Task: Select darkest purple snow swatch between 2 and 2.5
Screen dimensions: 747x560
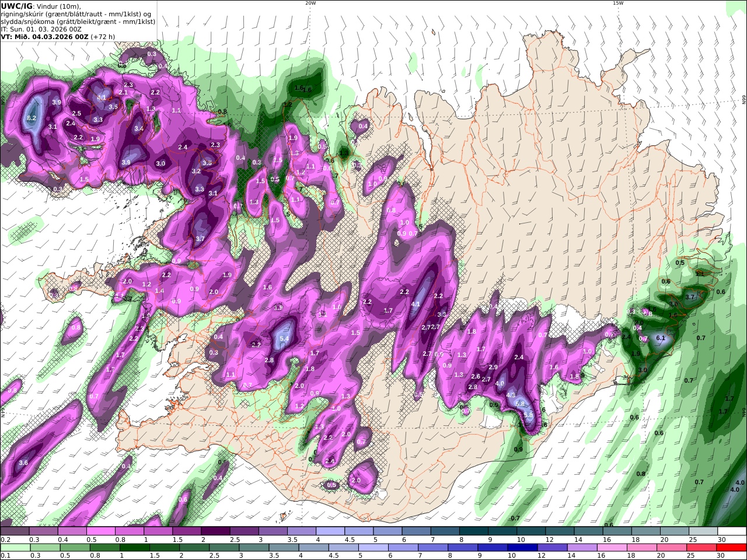Action: point(215,531)
